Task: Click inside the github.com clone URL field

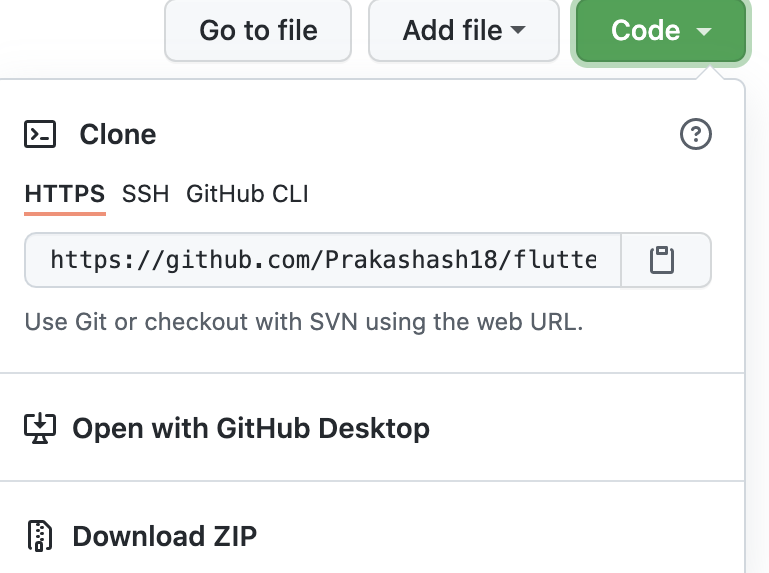Action: (323, 260)
